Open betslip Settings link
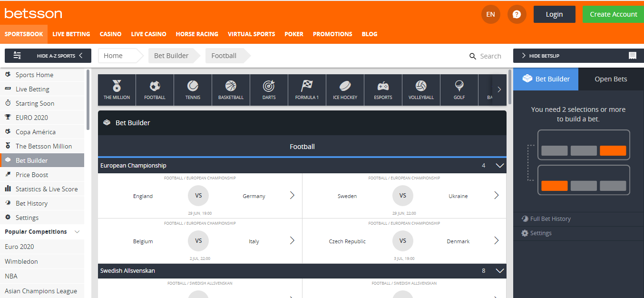Screen dimensions: 644x298 click(x=537, y=233)
